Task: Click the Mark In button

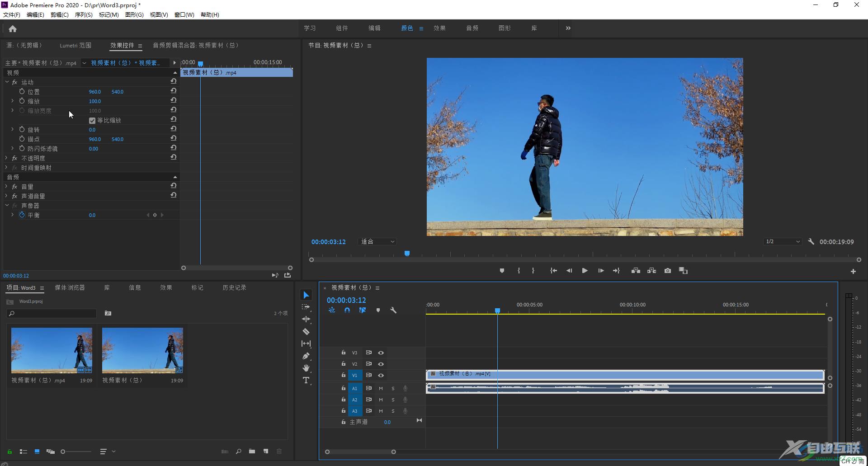Action: [x=519, y=271]
